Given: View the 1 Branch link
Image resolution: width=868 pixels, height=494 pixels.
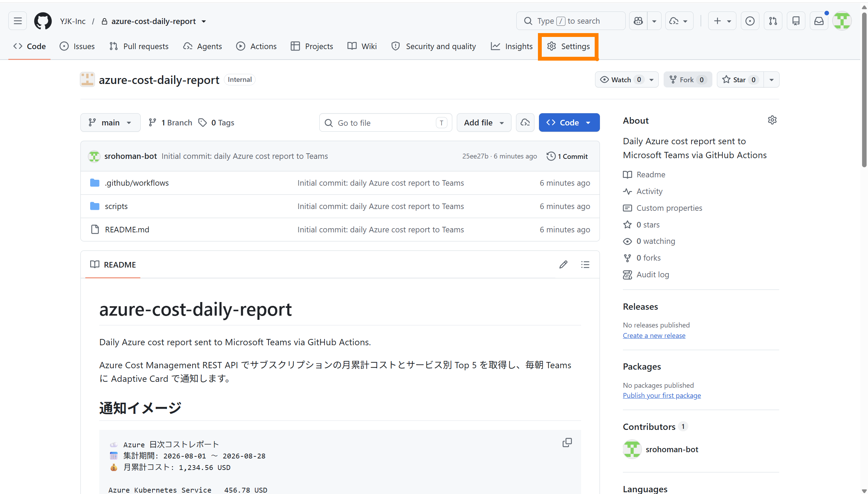Looking at the screenshot, I should (170, 123).
